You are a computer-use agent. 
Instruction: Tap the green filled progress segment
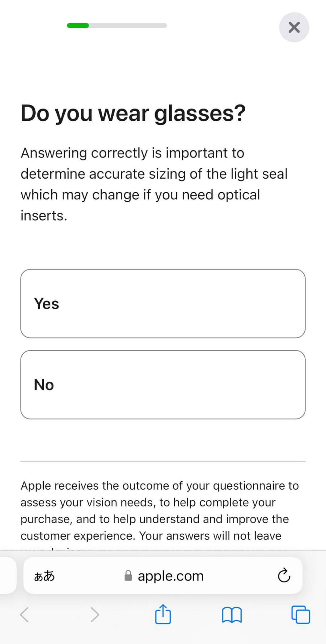click(78, 25)
